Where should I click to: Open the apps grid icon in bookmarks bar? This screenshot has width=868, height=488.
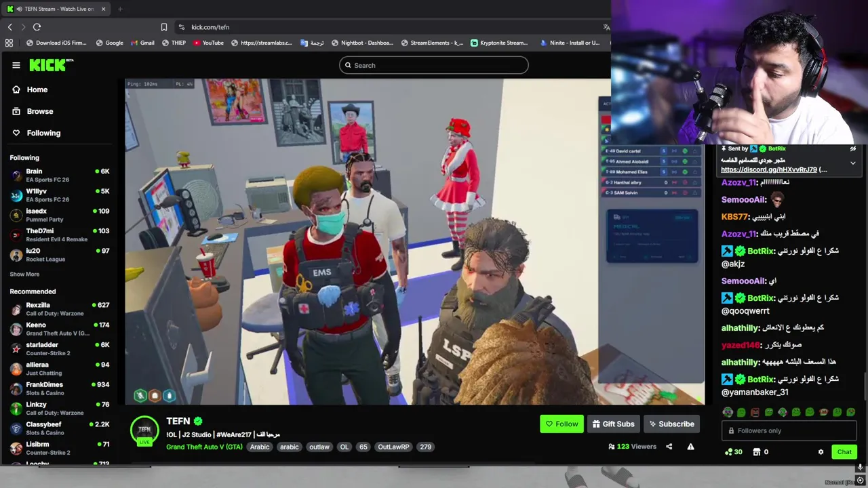click(9, 43)
